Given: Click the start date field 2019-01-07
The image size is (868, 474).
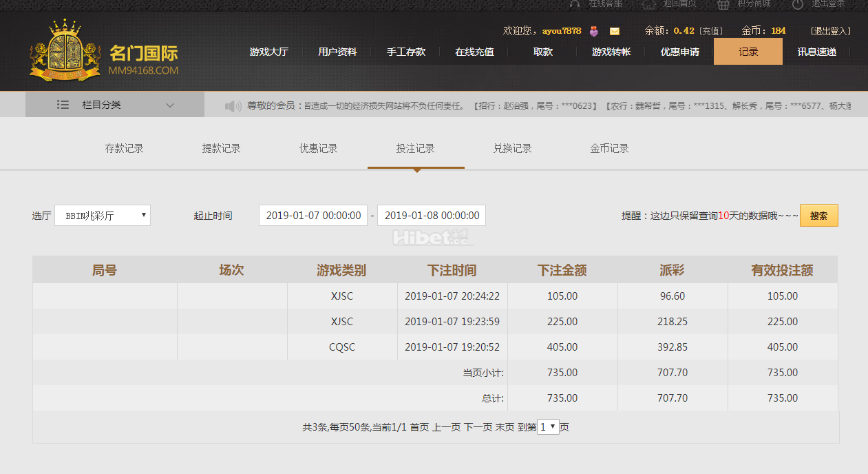Looking at the screenshot, I should 313,216.
